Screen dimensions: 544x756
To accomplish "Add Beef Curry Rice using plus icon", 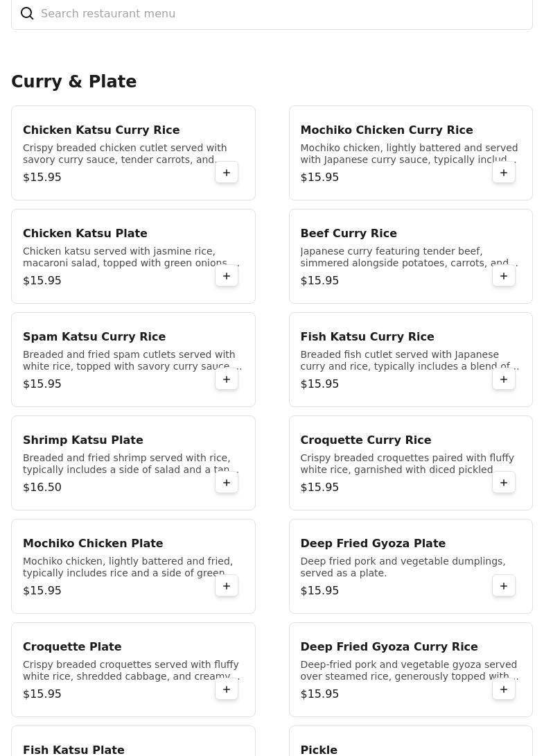I will coord(504,276).
